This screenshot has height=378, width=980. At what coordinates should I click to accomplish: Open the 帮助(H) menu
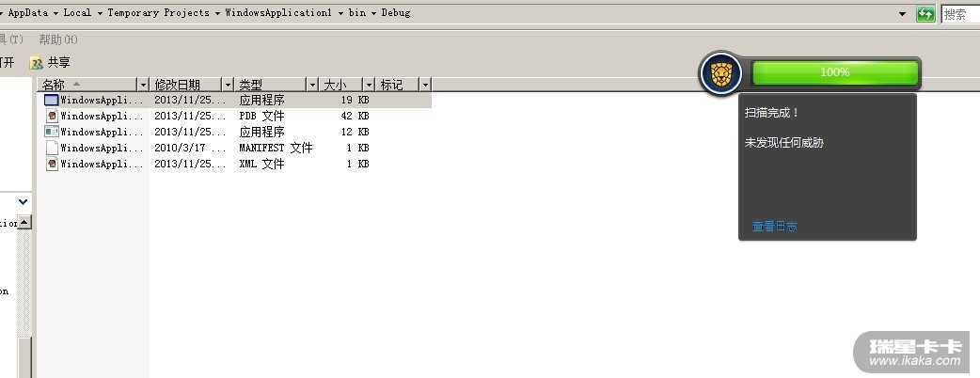click(x=58, y=39)
